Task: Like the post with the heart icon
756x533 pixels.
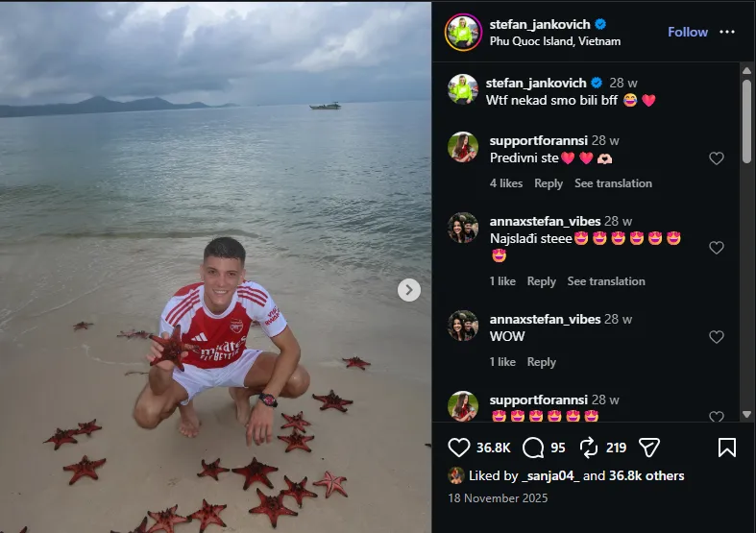Action: pos(458,448)
